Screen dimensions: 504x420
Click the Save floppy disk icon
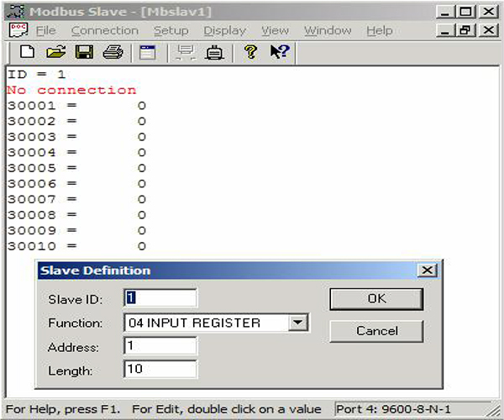tap(84, 52)
